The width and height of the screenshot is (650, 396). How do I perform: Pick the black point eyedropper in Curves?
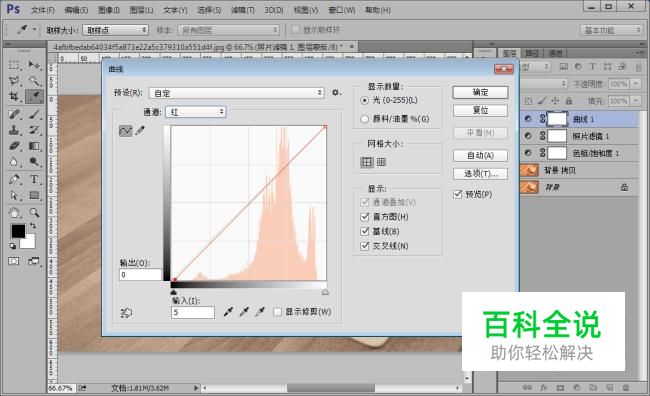click(228, 312)
